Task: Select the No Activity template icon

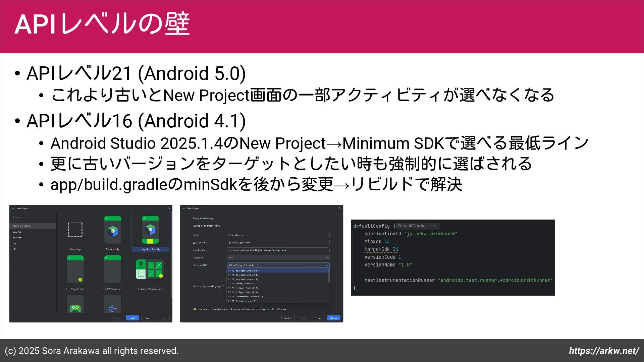Action: [75, 230]
